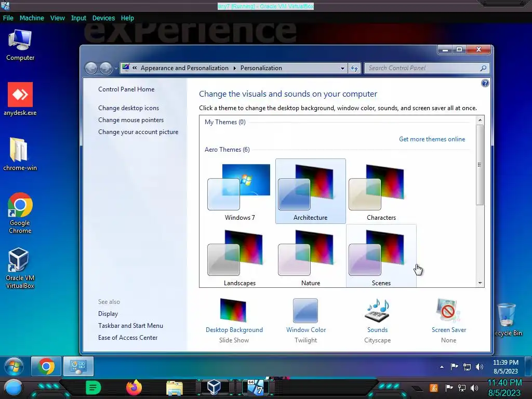The height and width of the screenshot is (399, 532).
Task: Click Change desktop icons link
Action: click(129, 108)
